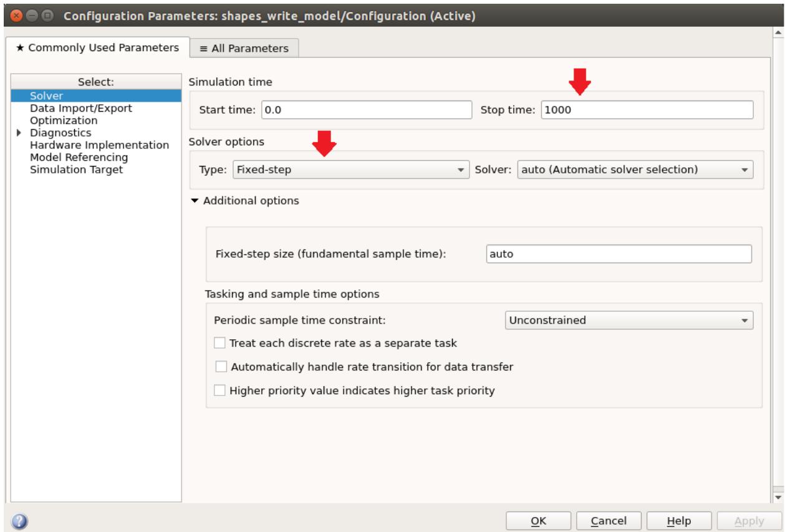Click the Start time input field
The height and width of the screenshot is (532, 785).
click(366, 109)
